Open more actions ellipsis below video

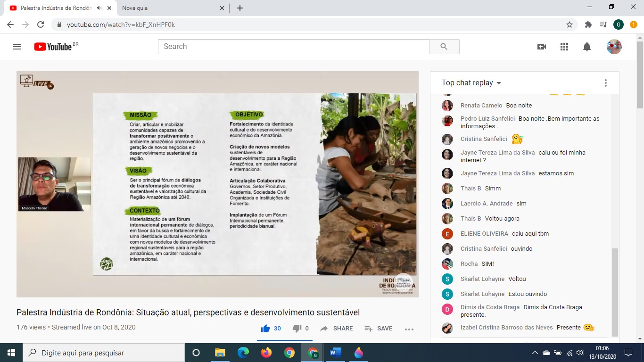pos(409,329)
